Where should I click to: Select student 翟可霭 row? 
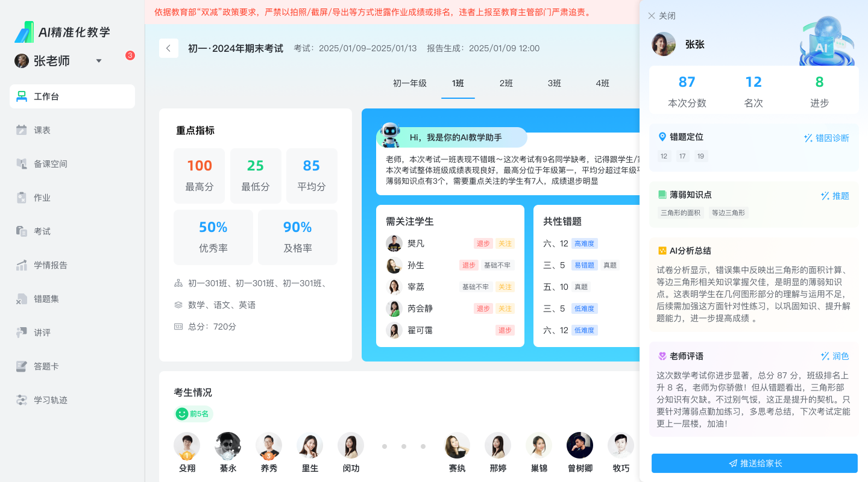pyautogui.click(x=450, y=330)
